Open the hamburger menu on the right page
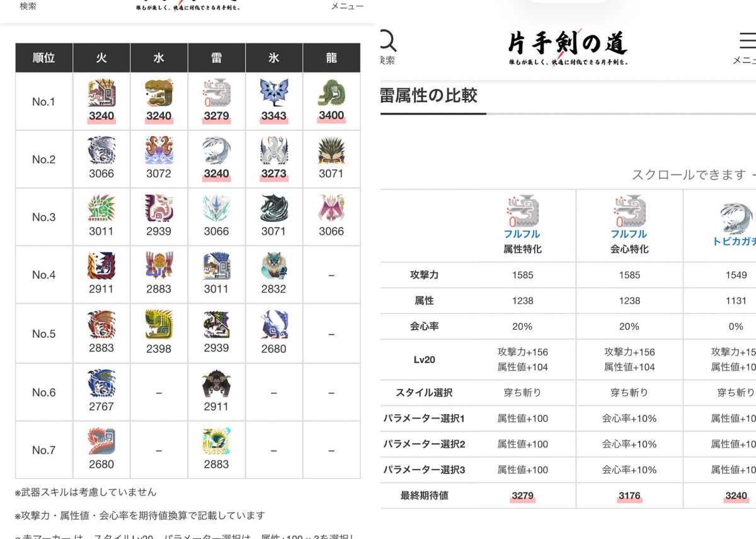 pyautogui.click(x=748, y=41)
